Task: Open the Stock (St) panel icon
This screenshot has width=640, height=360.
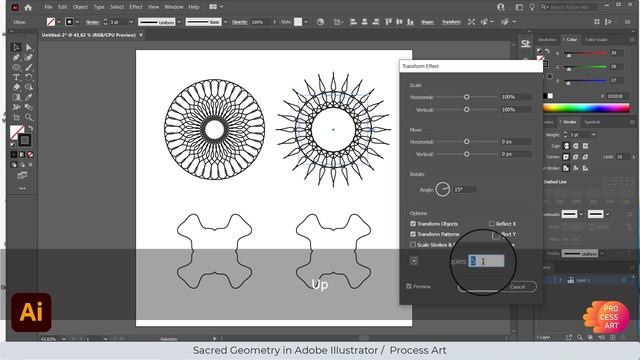Action: pos(526,43)
